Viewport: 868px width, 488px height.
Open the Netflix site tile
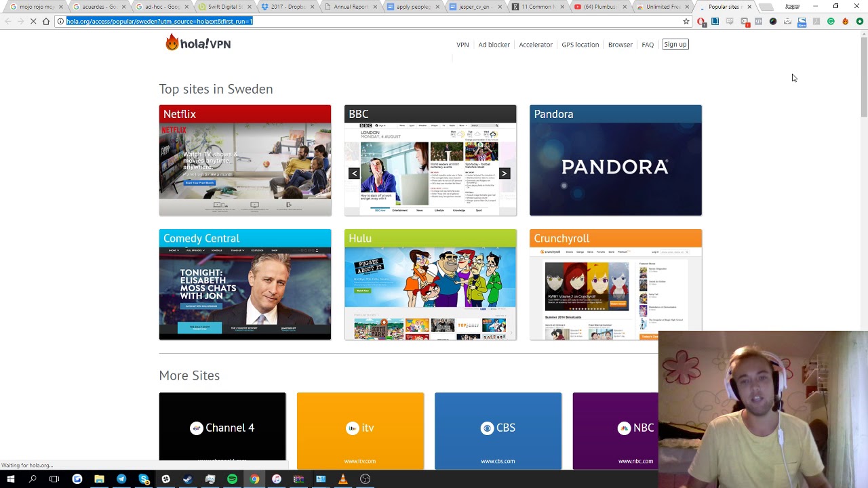tap(245, 160)
